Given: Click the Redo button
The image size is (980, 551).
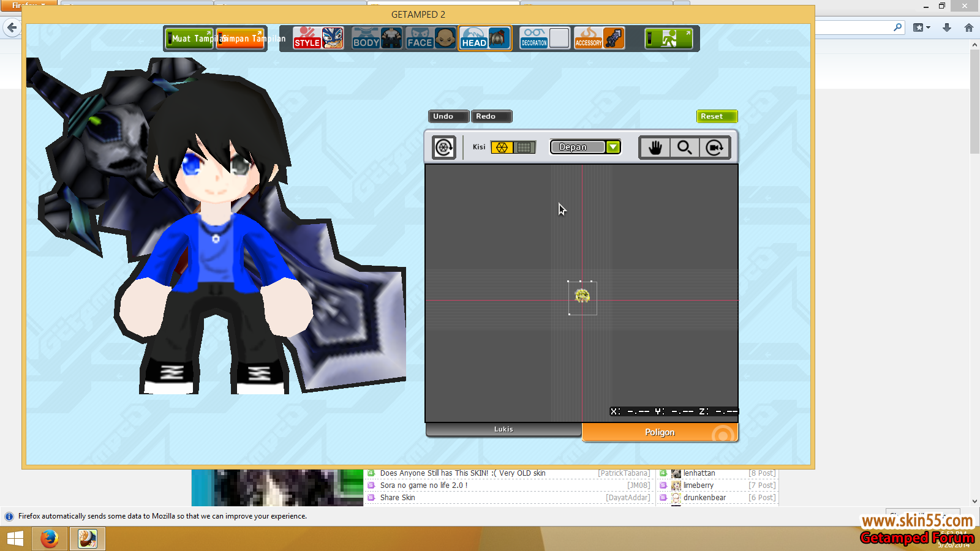Looking at the screenshot, I should (x=491, y=116).
